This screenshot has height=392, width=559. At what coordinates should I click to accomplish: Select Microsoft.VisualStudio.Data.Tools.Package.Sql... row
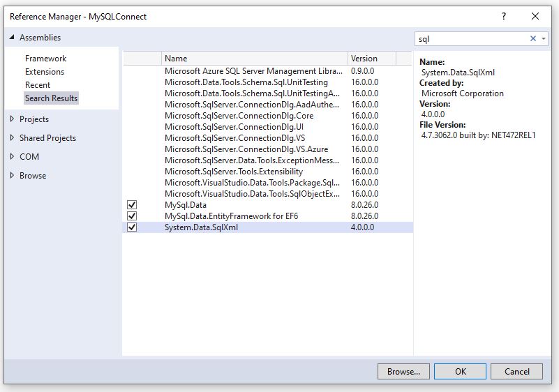click(267, 183)
